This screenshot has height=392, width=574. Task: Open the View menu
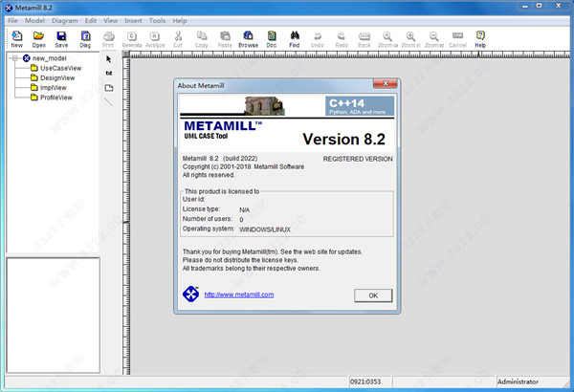(111, 21)
